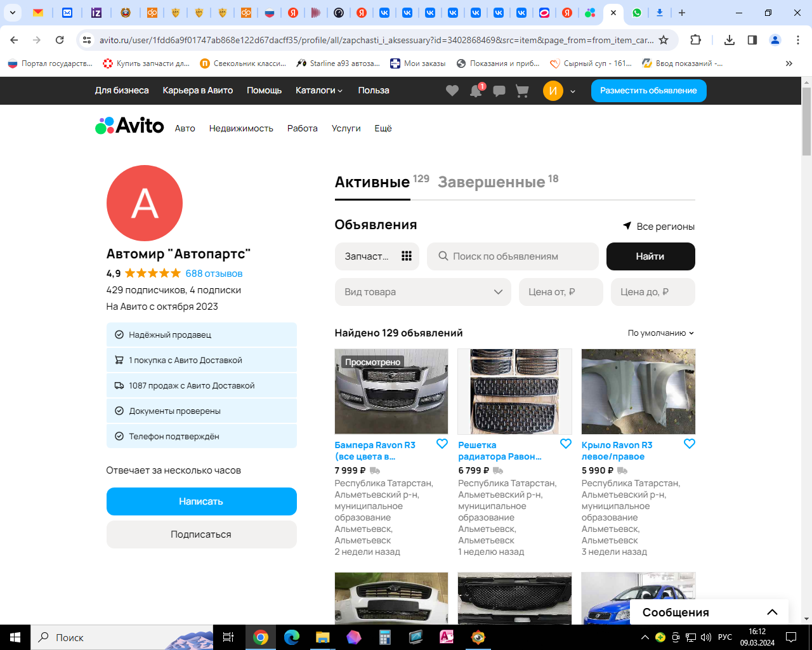Viewport: 812px width, 650px height.
Task: Open the shopping cart icon in header
Action: (522, 91)
